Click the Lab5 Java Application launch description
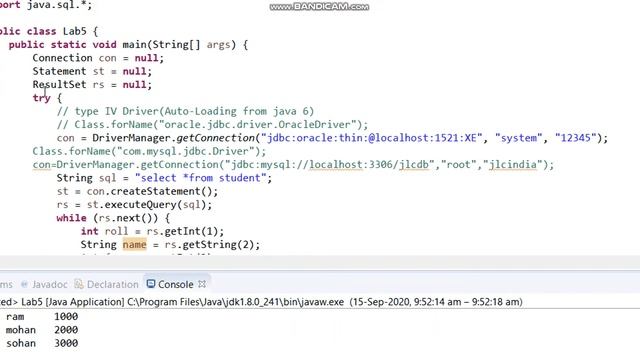The width and height of the screenshot is (640, 360). 261,302
